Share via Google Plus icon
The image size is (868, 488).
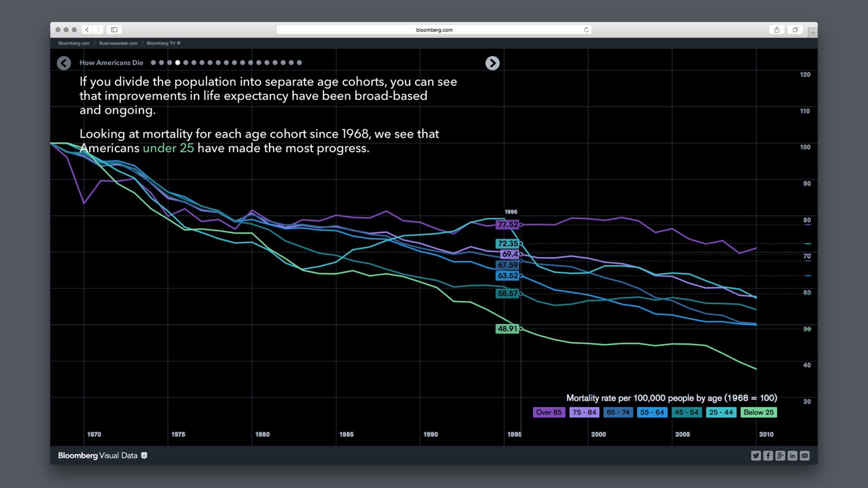coord(780,455)
